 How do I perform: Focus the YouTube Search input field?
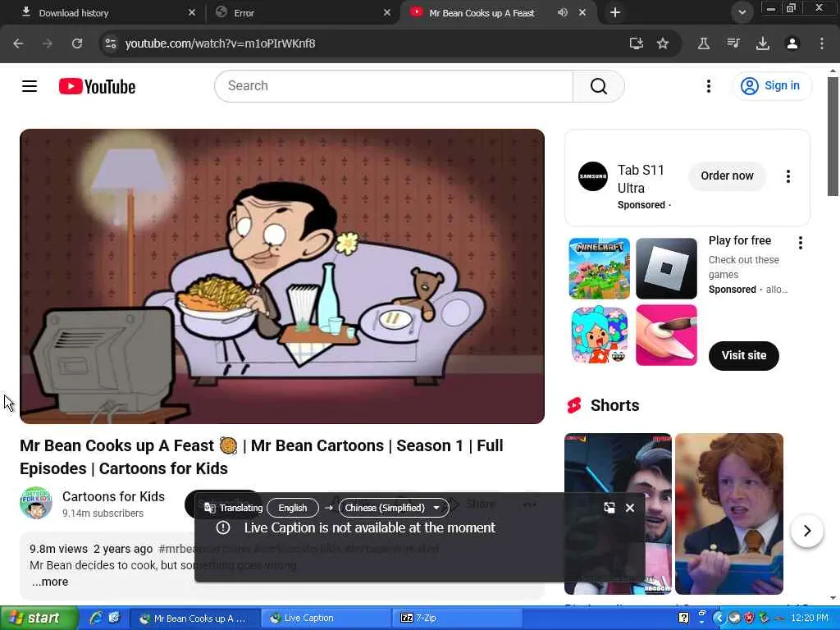[x=394, y=86]
